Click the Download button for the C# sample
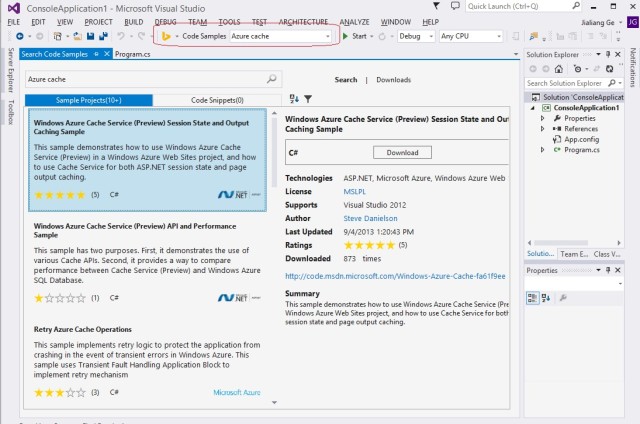This screenshot has height=424, width=640. click(402, 153)
